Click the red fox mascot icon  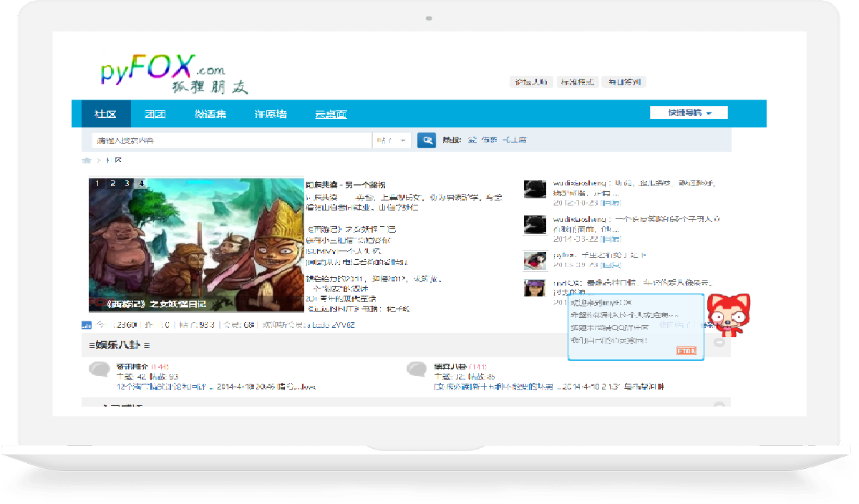click(727, 314)
